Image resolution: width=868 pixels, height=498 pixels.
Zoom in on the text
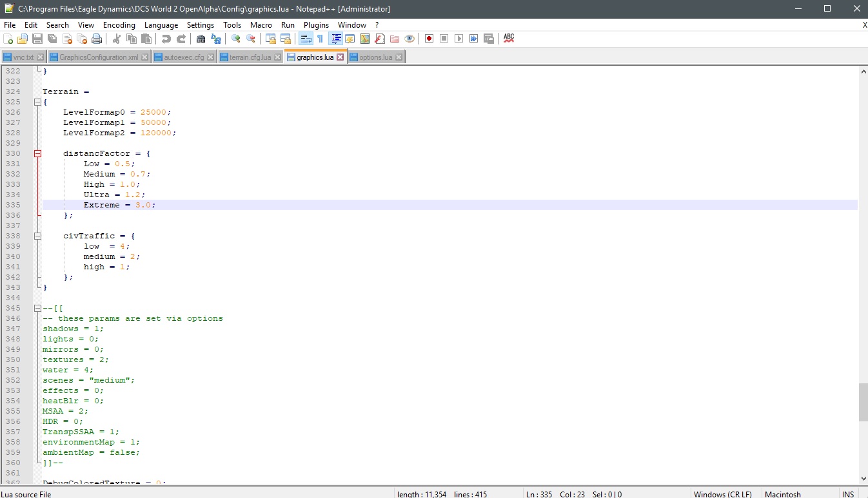coord(236,39)
